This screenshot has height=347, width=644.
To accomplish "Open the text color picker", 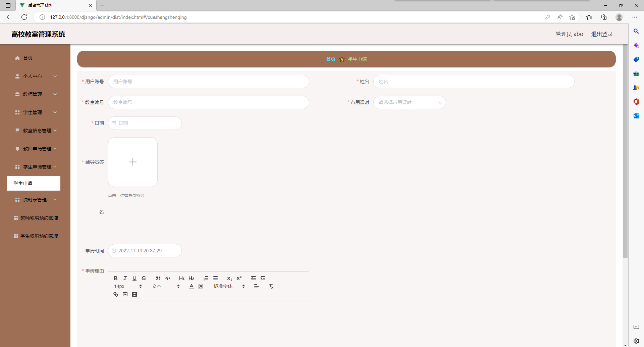I will (192, 286).
